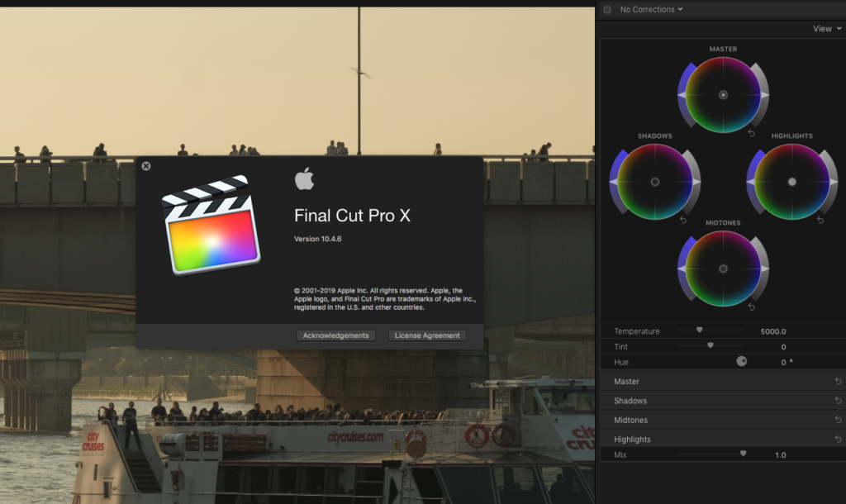Open the License Agreement
The image size is (846, 504).
click(427, 335)
